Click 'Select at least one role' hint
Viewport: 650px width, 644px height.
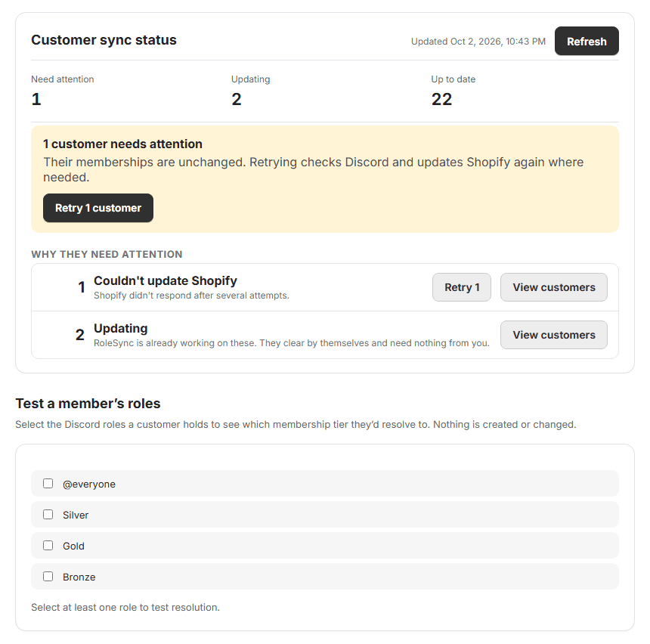tap(125, 607)
